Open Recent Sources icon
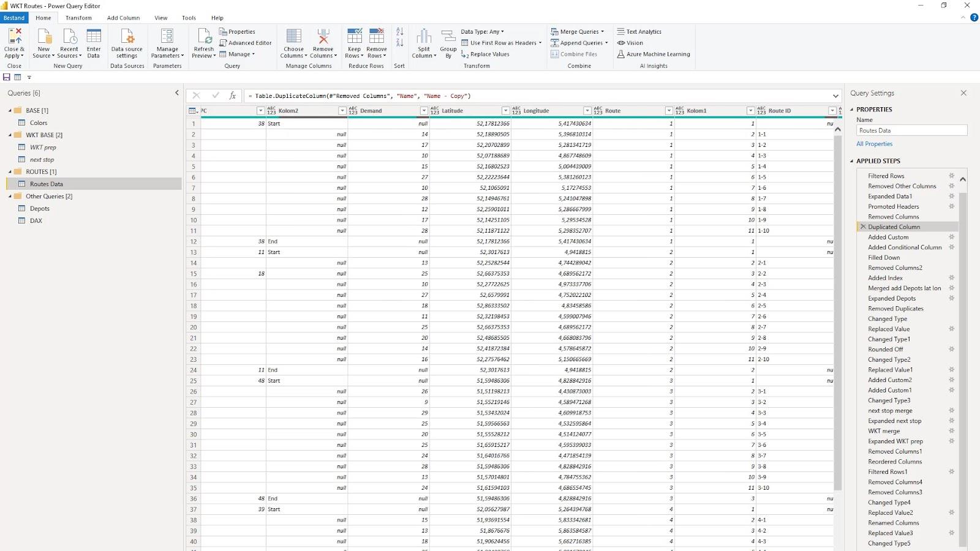 tap(69, 36)
